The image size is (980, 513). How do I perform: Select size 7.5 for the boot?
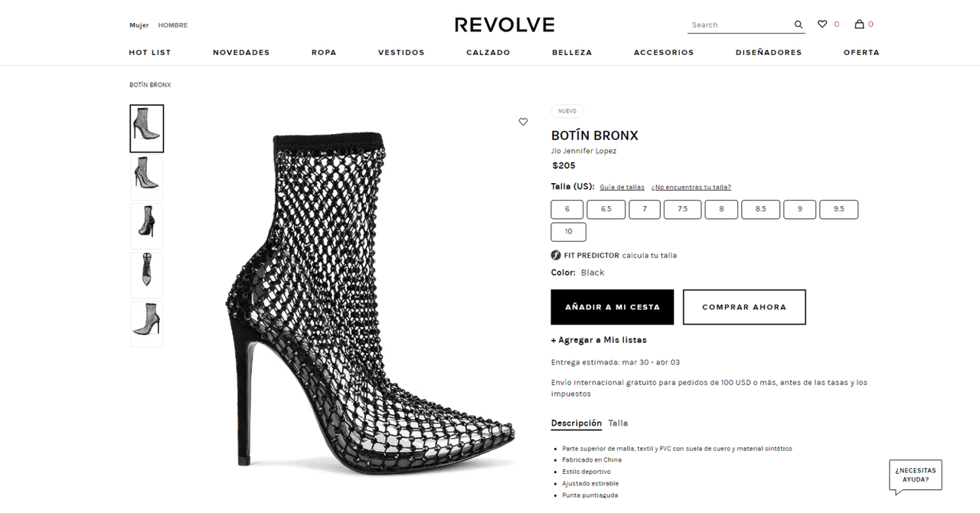pos(682,209)
